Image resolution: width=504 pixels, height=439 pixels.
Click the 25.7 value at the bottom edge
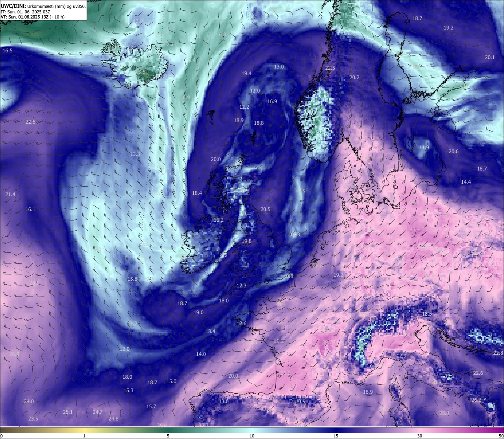(204, 425)
